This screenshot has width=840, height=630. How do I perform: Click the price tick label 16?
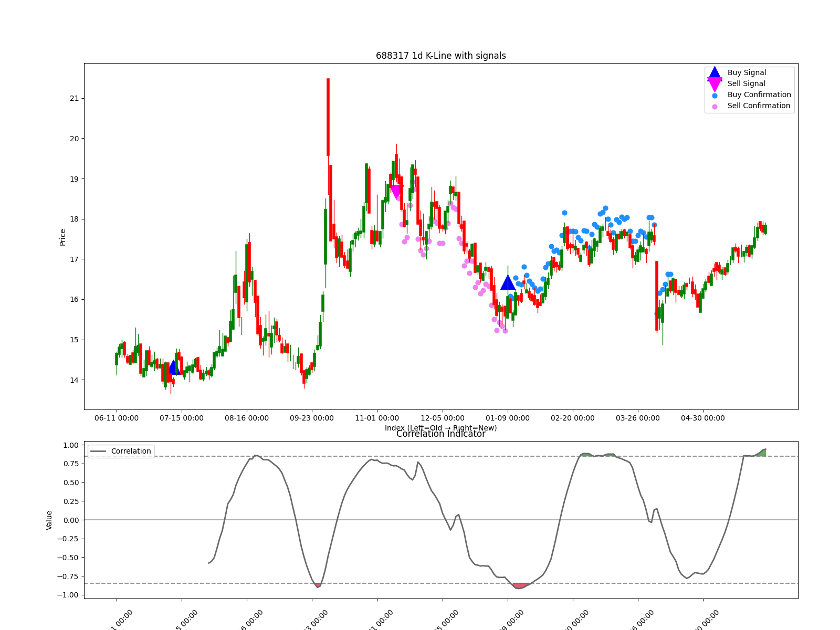coord(74,300)
